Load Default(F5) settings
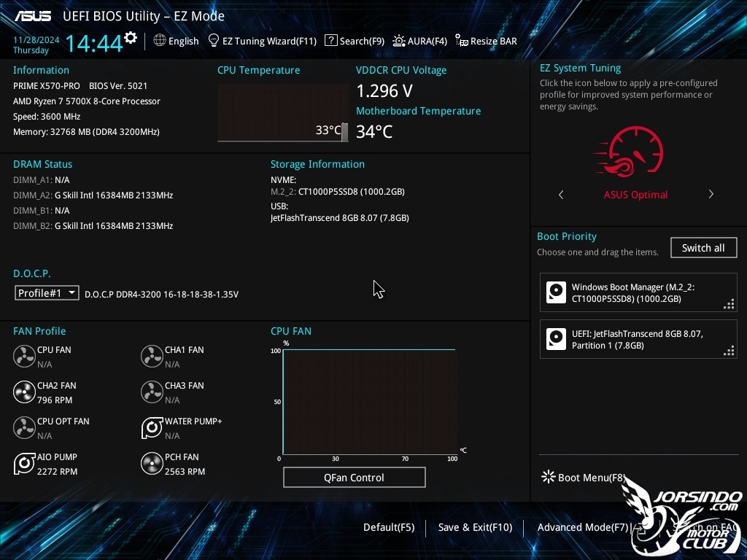This screenshot has width=747, height=560. click(389, 527)
